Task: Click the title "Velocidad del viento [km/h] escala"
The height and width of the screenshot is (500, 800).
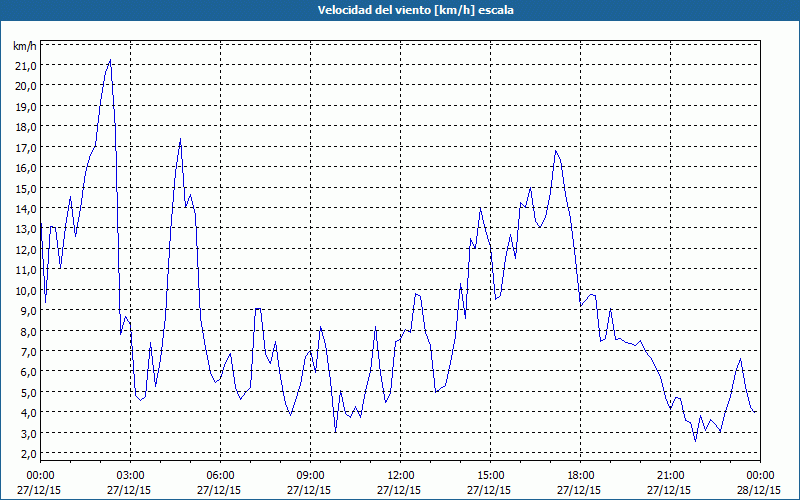Action: point(415,10)
